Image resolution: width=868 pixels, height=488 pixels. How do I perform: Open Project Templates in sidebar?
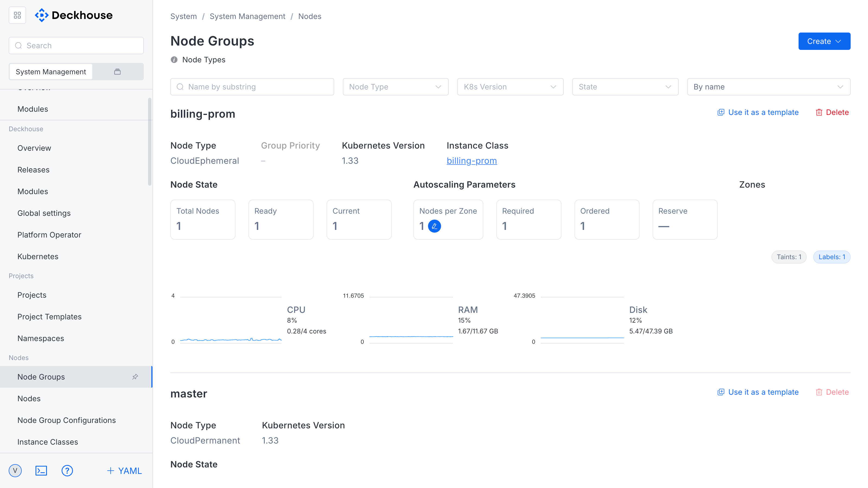click(x=76, y=317)
